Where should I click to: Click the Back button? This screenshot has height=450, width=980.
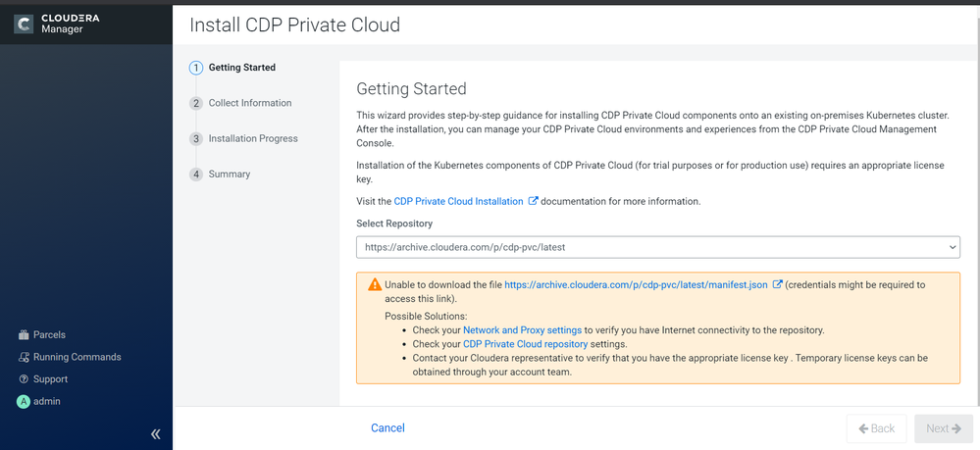tap(876, 428)
